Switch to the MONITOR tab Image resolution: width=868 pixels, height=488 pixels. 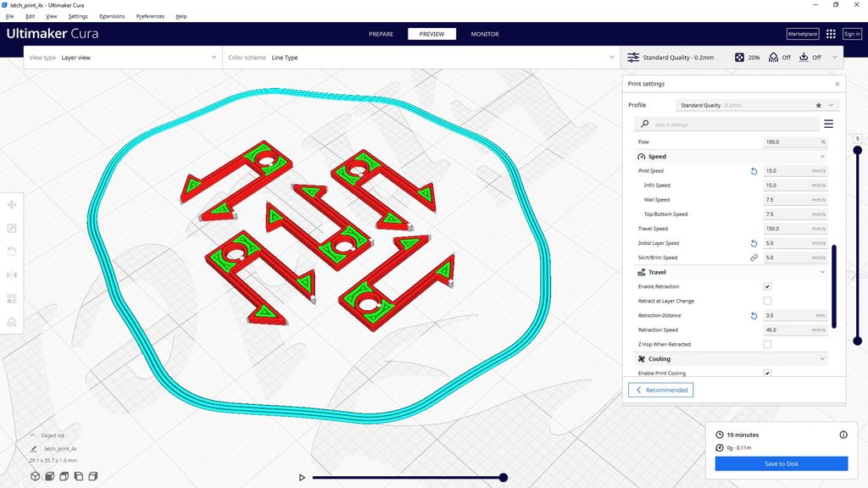[x=484, y=34]
